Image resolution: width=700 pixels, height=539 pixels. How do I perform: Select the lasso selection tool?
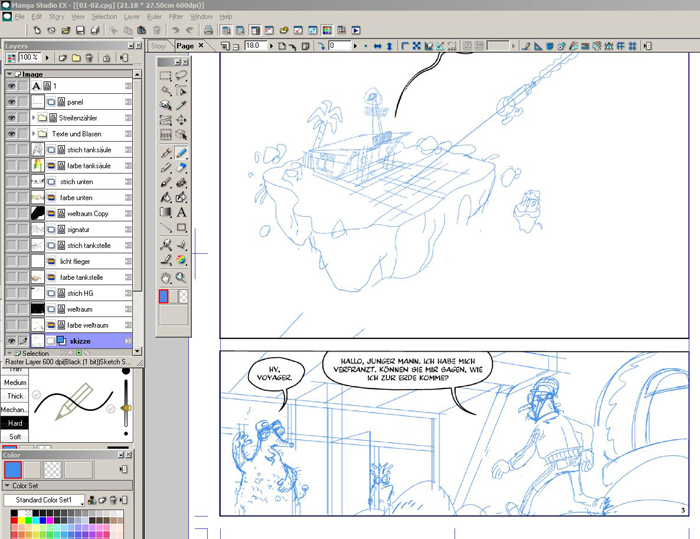coord(181,76)
